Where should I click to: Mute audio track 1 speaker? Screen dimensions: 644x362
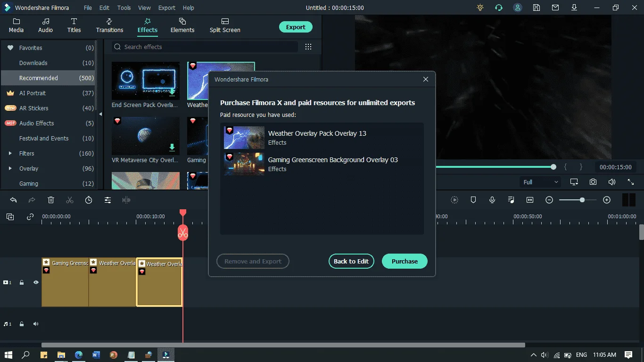pyautogui.click(x=36, y=324)
